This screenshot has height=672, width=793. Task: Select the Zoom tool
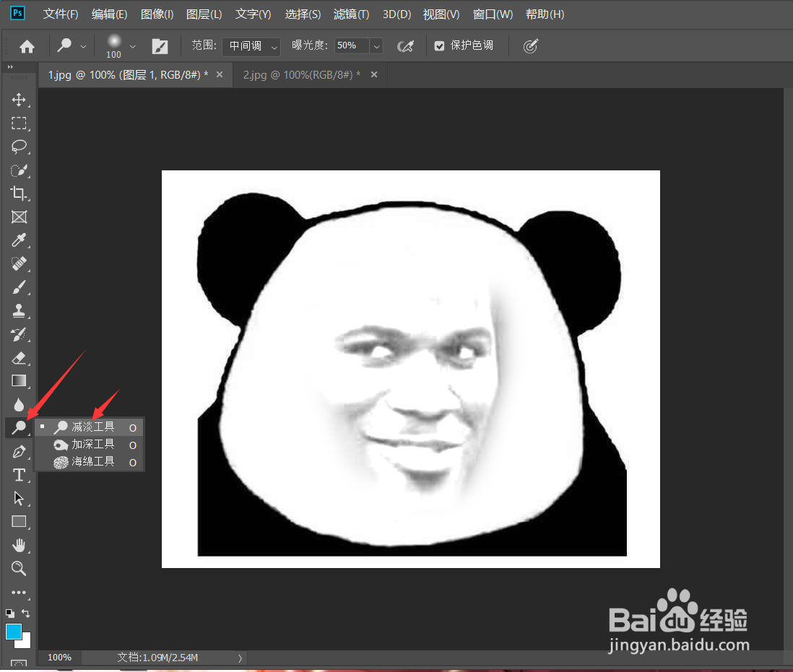(19, 569)
